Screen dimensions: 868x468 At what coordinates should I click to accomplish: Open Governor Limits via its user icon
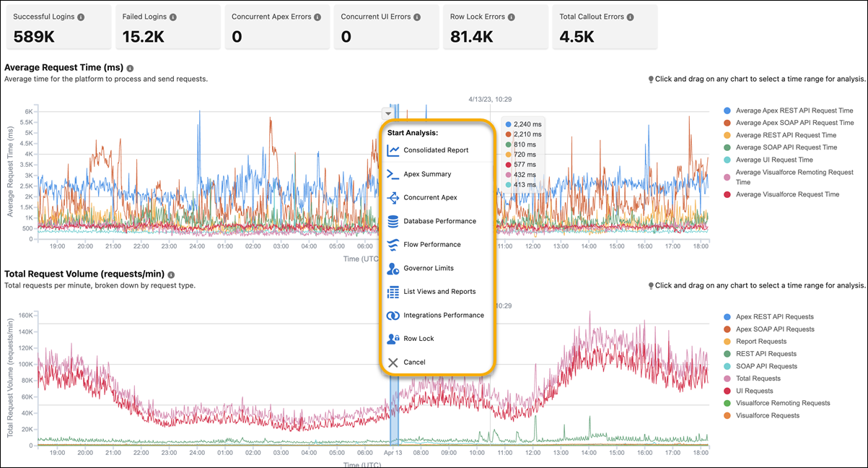393,268
